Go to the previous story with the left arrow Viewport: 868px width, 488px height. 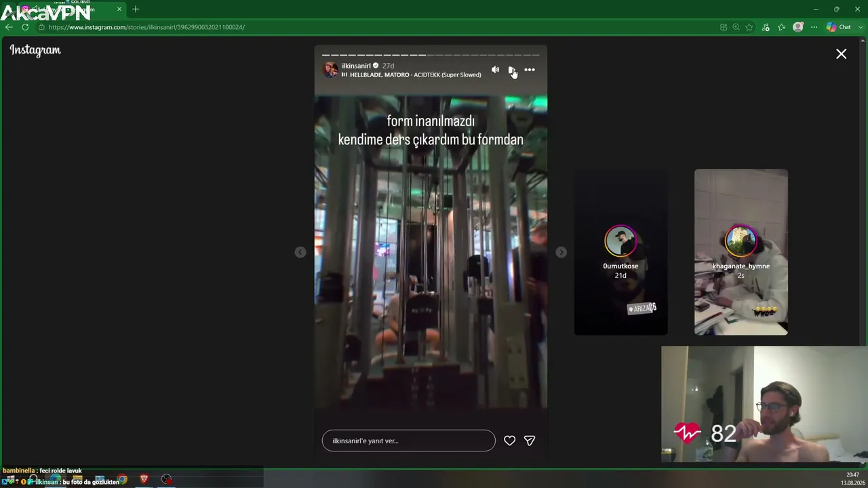point(300,252)
